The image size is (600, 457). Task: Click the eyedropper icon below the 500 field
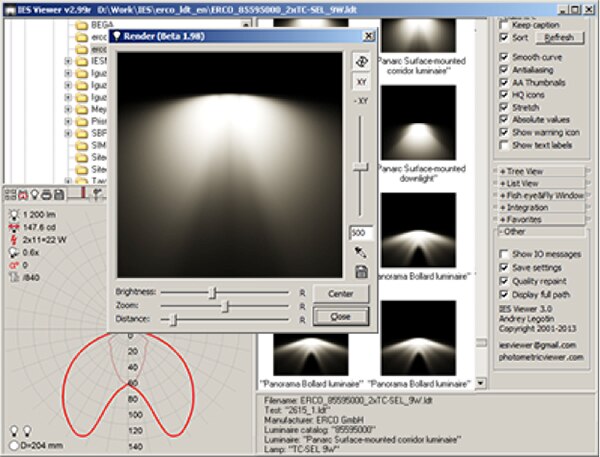click(361, 252)
